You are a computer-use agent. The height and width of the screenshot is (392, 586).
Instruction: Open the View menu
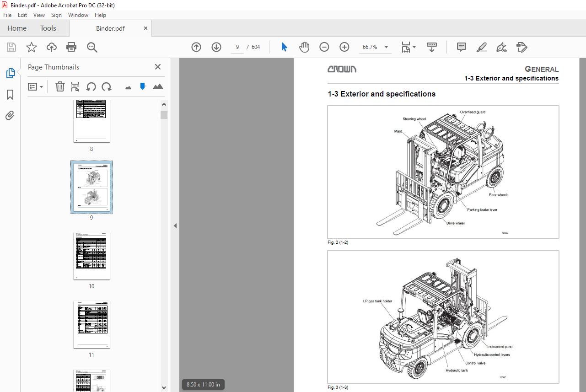pos(39,15)
